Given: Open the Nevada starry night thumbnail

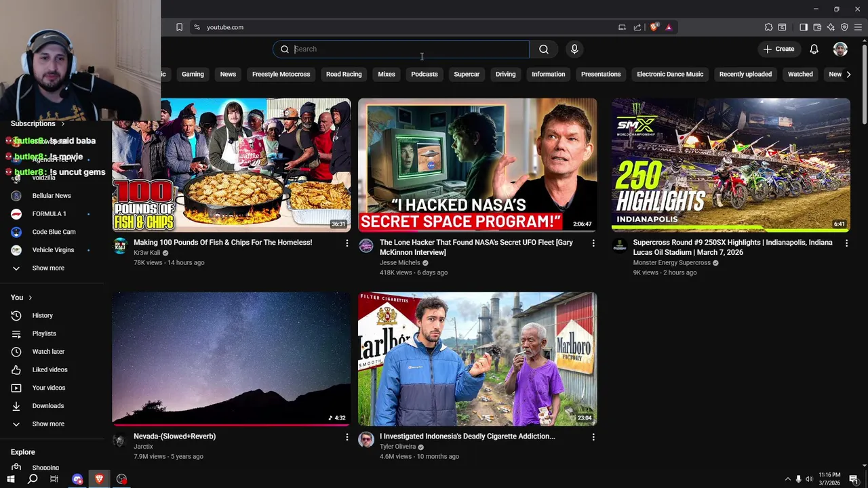Looking at the screenshot, I should (231, 359).
